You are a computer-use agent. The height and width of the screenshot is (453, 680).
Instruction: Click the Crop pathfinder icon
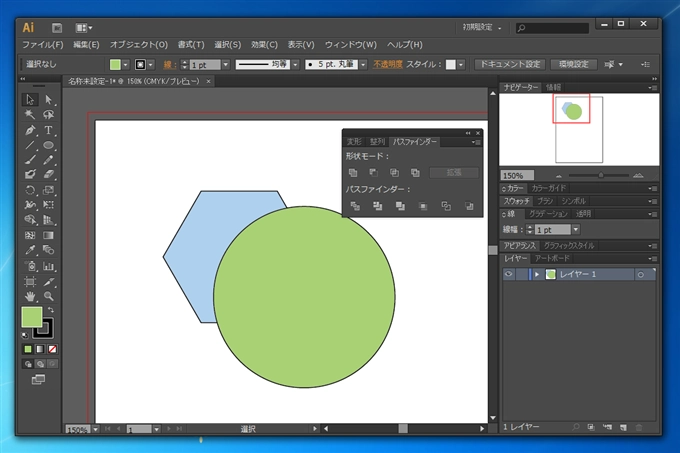(x=423, y=206)
